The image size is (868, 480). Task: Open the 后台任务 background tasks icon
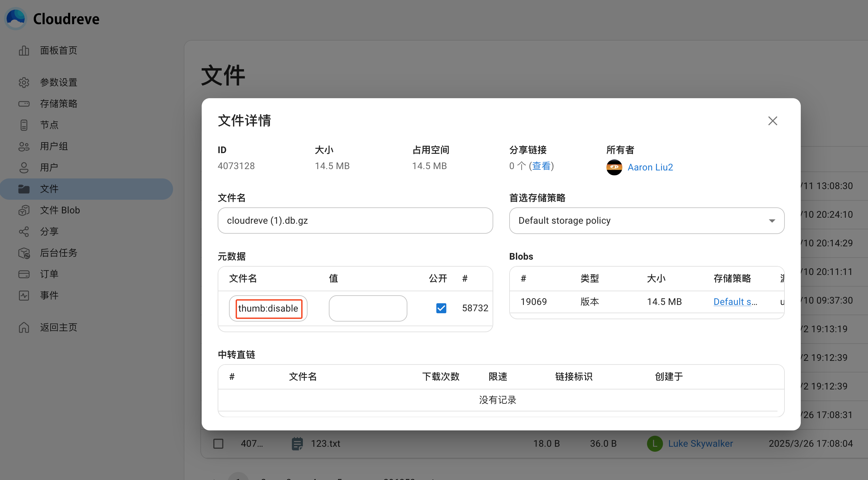[x=24, y=252]
